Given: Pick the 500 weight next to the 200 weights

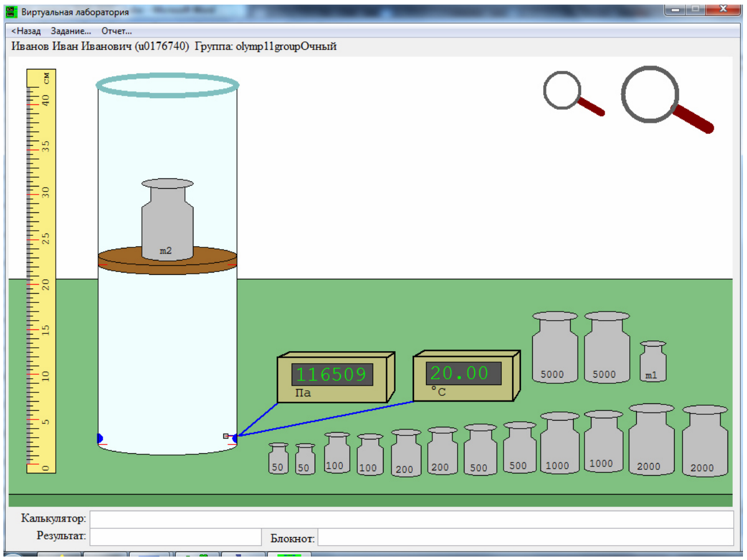Looking at the screenshot, I should coord(480,450).
